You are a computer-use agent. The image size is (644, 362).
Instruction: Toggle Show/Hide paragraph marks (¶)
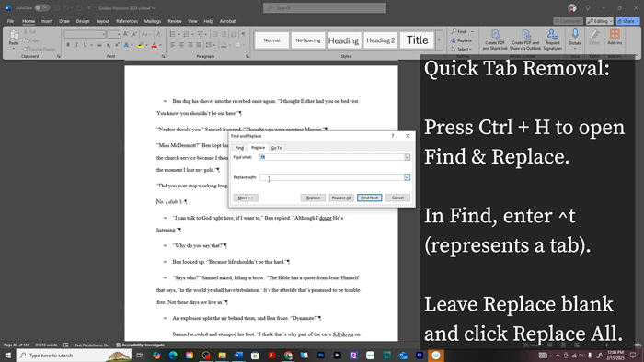[243, 34]
